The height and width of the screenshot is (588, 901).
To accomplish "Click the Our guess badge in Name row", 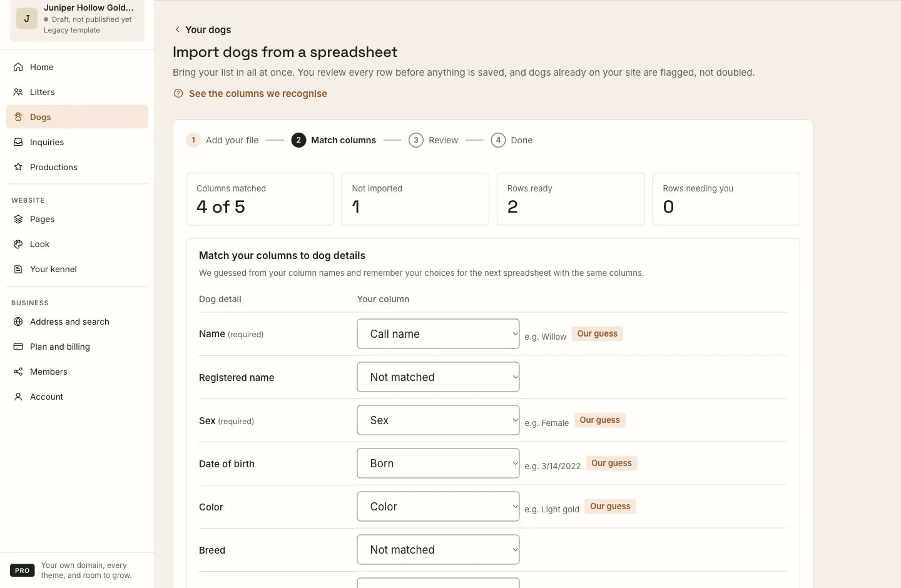I will (598, 334).
